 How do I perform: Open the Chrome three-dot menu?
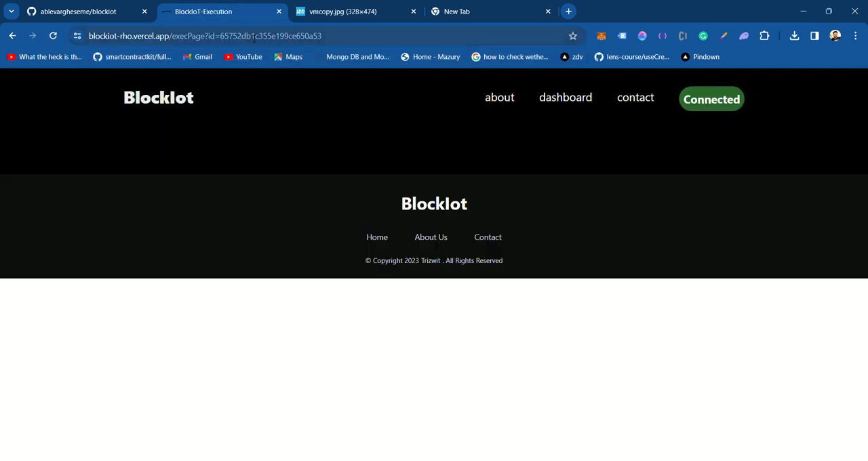point(855,36)
